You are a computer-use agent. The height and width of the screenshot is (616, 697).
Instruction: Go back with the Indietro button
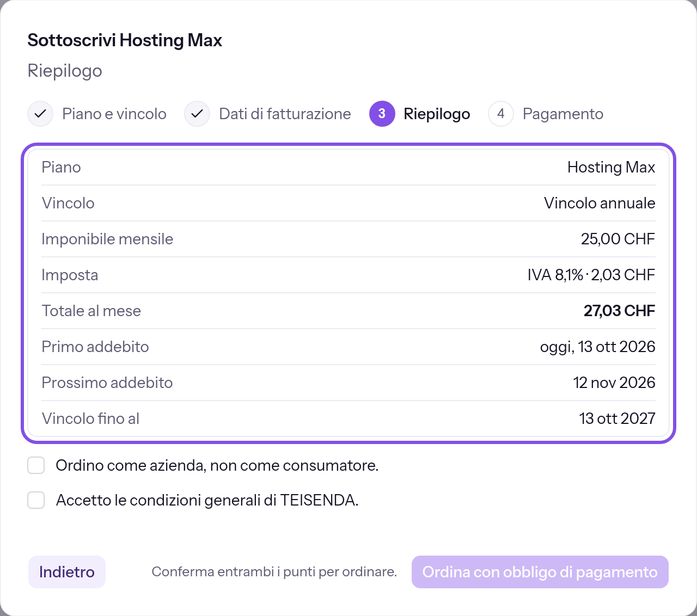pyautogui.click(x=67, y=572)
